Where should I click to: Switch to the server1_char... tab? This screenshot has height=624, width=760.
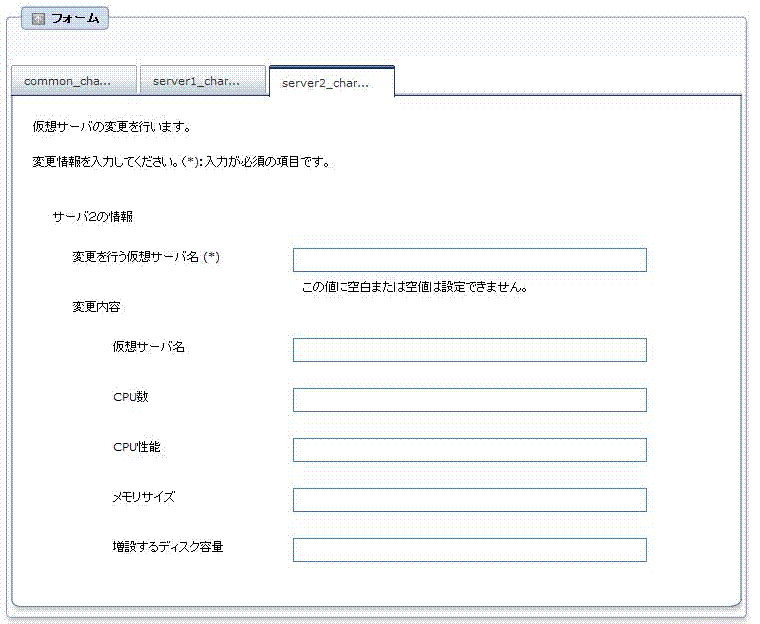[x=203, y=80]
